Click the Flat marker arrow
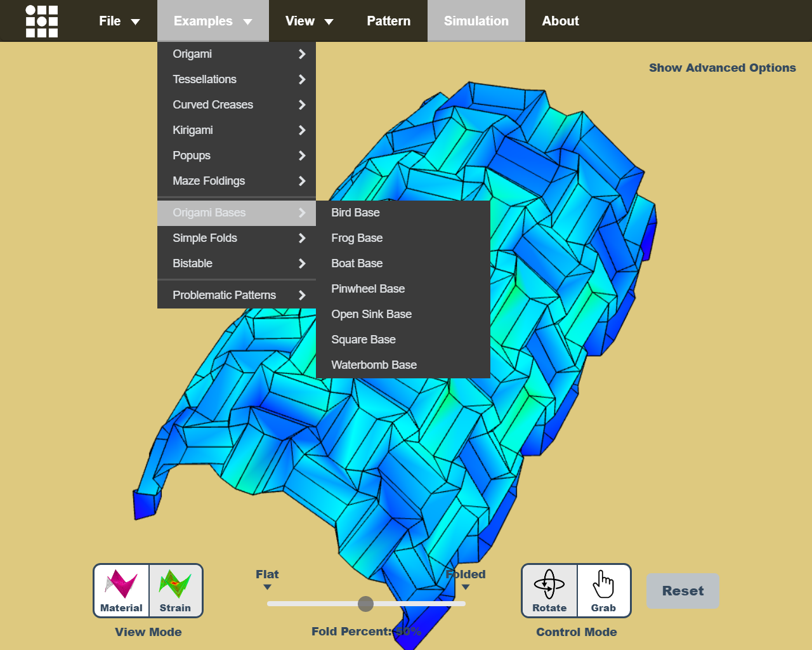This screenshot has height=650, width=812. pyautogui.click(x=267, y=587)
